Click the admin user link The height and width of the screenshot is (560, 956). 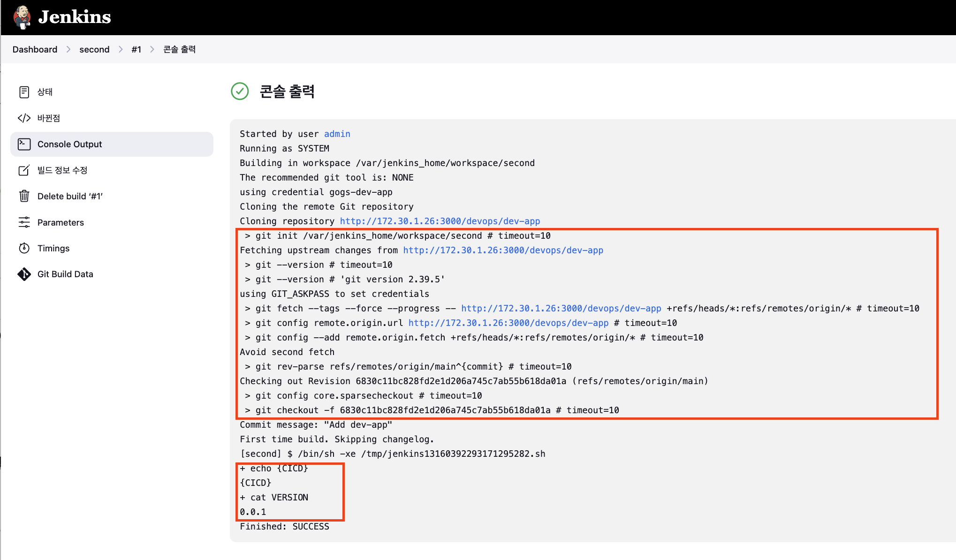click(x=337, y=134)
